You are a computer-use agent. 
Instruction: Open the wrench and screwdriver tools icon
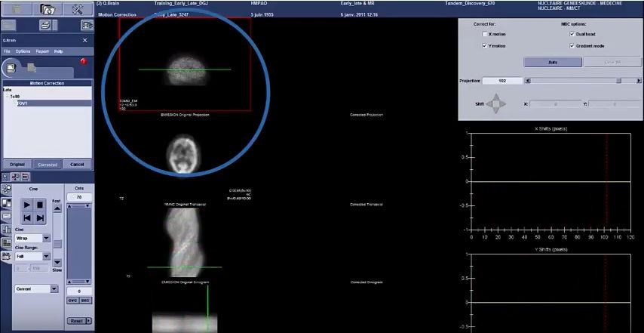(x=78, y=8)
